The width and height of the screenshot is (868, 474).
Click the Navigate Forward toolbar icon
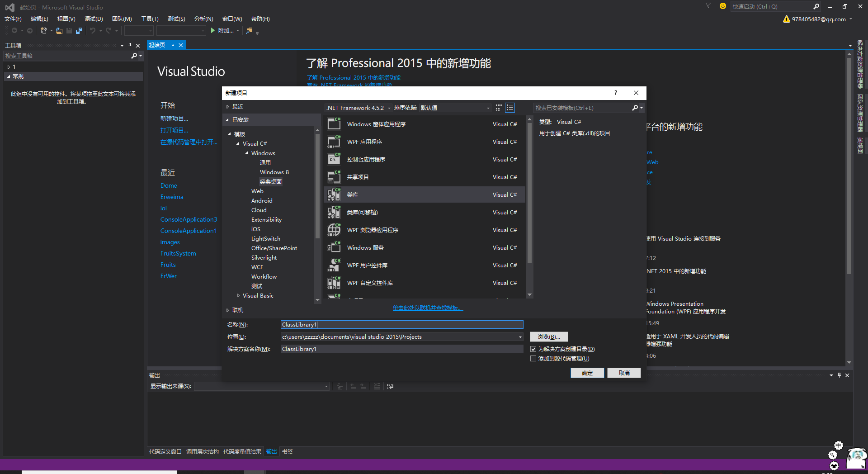(30, 31)
